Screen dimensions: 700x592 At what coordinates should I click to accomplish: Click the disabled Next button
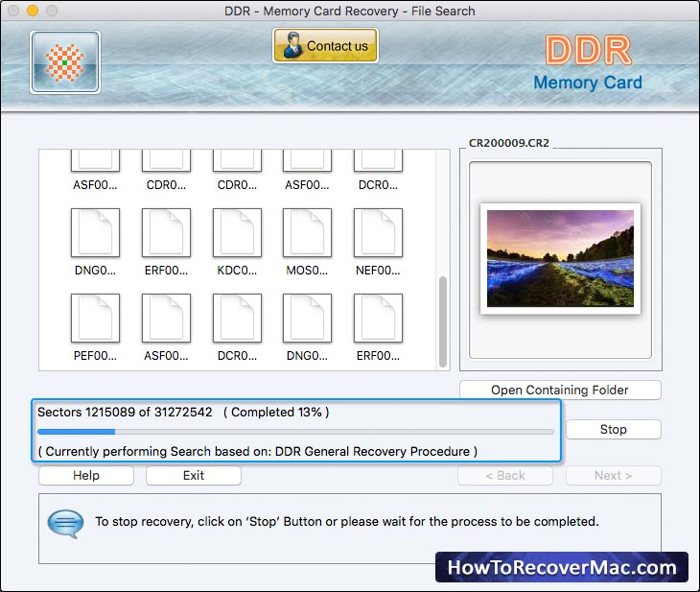(614, 475)
